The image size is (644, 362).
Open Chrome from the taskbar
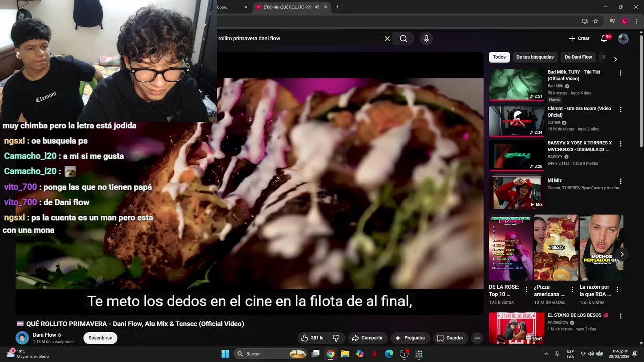pos(330,354)
